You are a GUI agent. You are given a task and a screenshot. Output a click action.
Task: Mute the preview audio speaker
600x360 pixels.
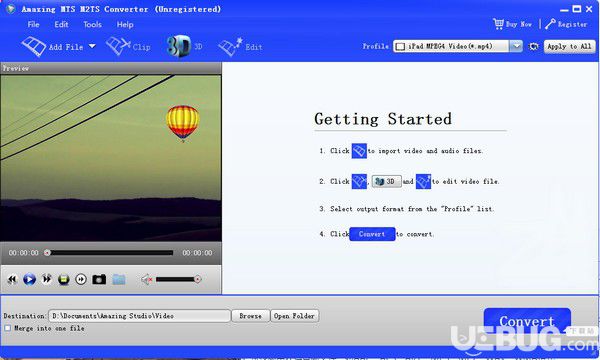click(x=147, y=279)
